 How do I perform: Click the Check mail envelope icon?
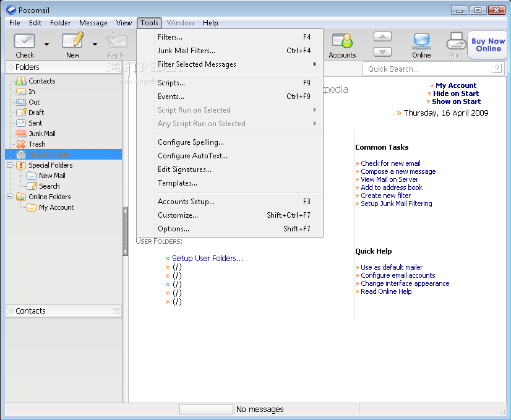tap(25, 41)
